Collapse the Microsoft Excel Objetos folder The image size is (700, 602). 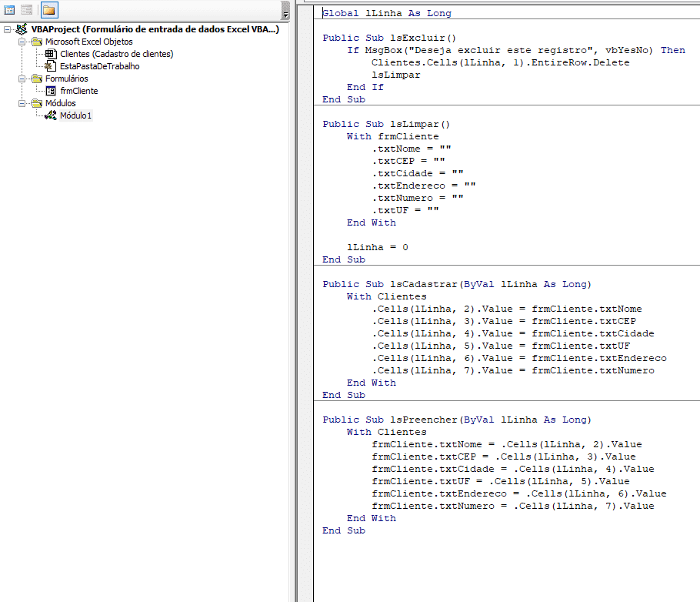tap(22, 42)
